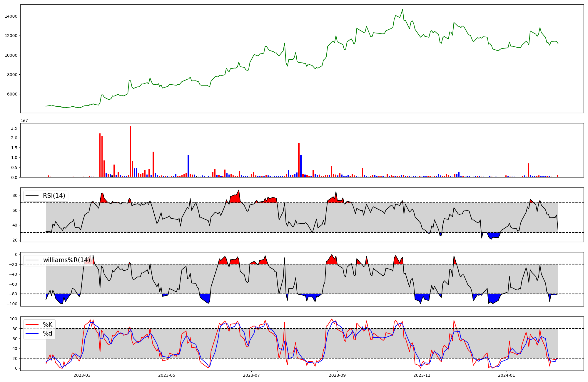The height and width of the screenshot is (382, 588).
Task: Click the red line sample beside %K
Action: click(x=32, y=324)
